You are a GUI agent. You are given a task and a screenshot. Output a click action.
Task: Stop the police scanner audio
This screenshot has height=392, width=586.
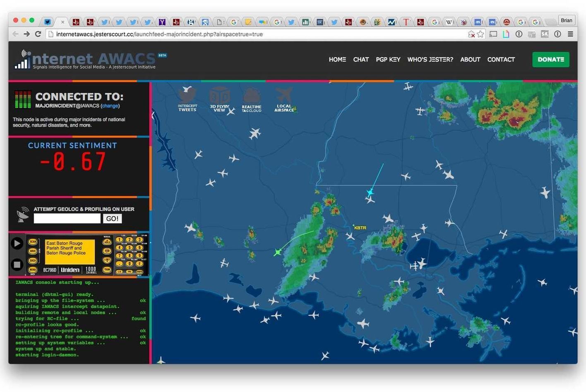coord(17,264)
